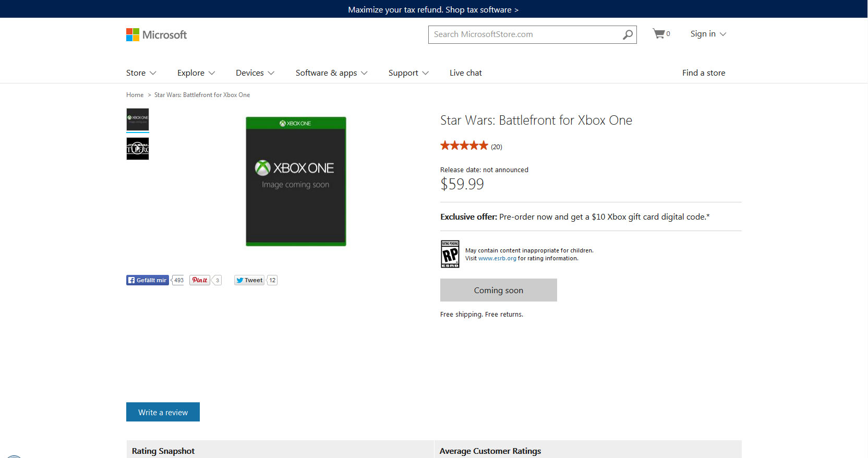The width and height of the screenshot is (868, 458).
Task: Click the Pinterest Pin it button
Action: [200, 280]
